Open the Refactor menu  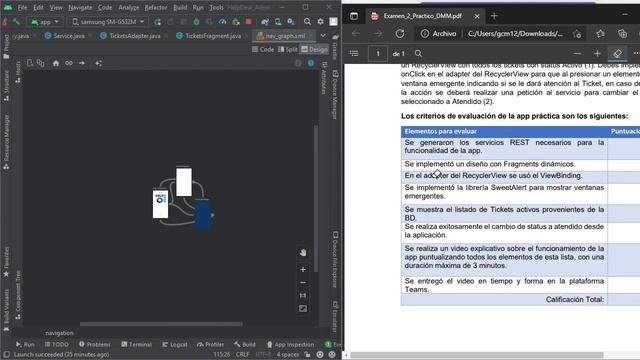click(x=156, y=7)
